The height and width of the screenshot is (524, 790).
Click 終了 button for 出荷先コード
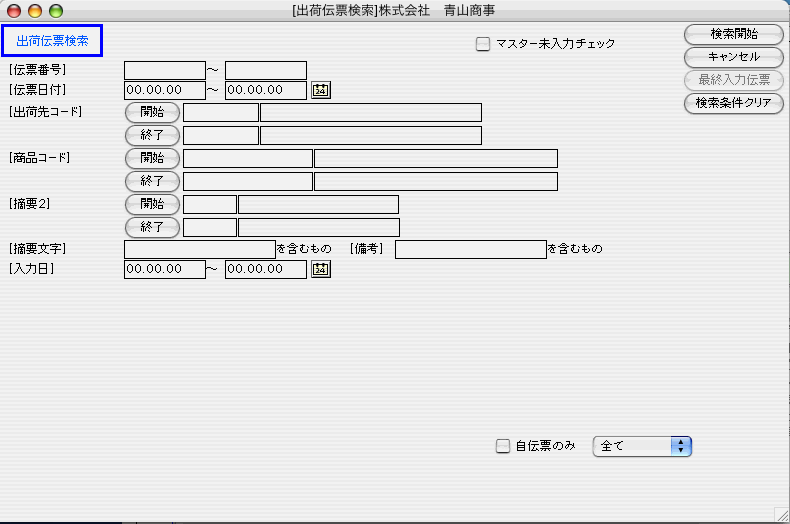[152, 135]
